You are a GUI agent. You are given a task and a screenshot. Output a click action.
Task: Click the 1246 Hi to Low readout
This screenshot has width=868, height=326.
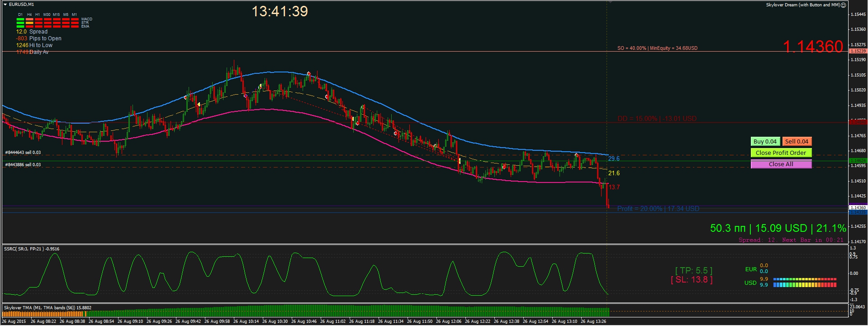tap(34, 45)
